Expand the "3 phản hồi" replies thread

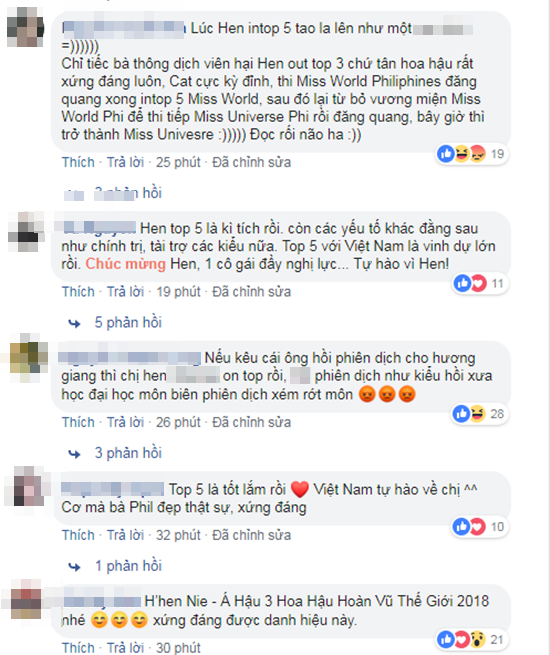128,453
